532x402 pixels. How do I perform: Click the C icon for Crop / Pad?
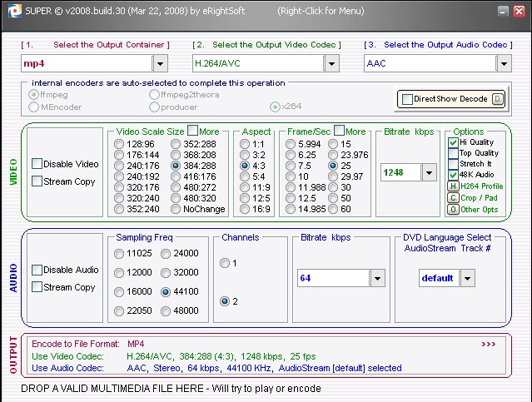pos(453,198)
